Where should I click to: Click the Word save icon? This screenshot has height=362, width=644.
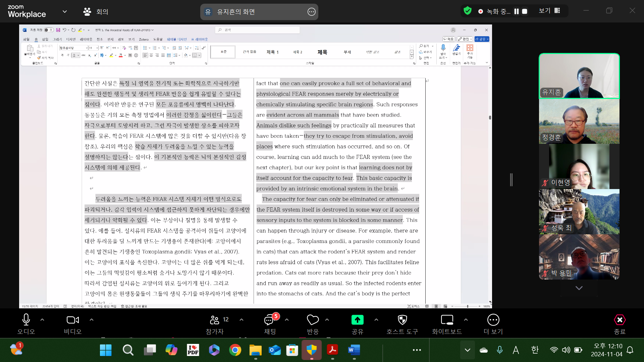(x=58, y=30)
